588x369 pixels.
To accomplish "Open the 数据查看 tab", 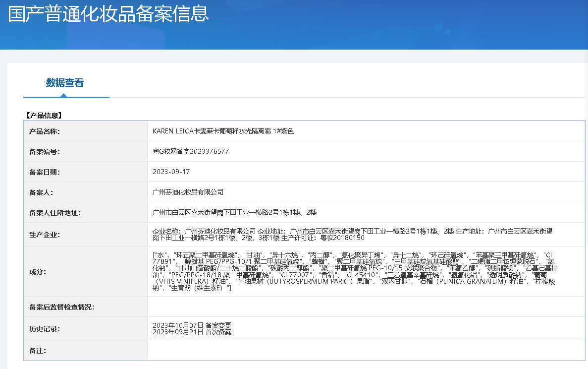I will tap(65, 83).
